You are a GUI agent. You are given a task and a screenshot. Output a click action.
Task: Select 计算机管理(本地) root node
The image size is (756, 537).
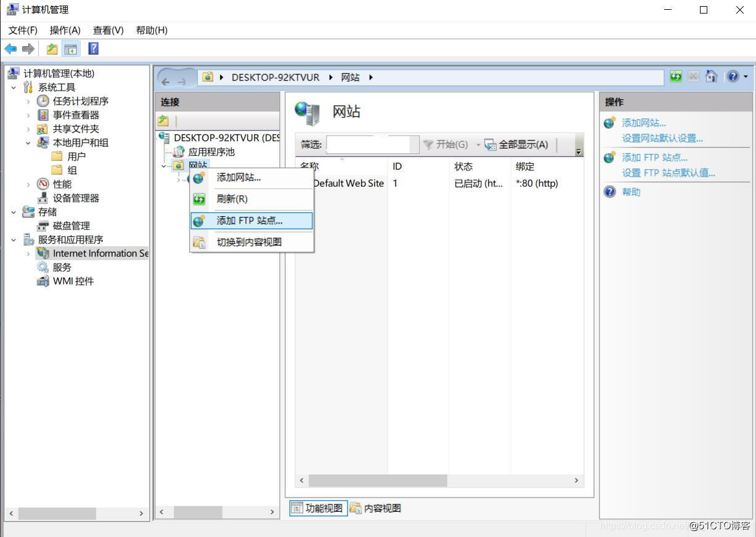click(59, 73)
